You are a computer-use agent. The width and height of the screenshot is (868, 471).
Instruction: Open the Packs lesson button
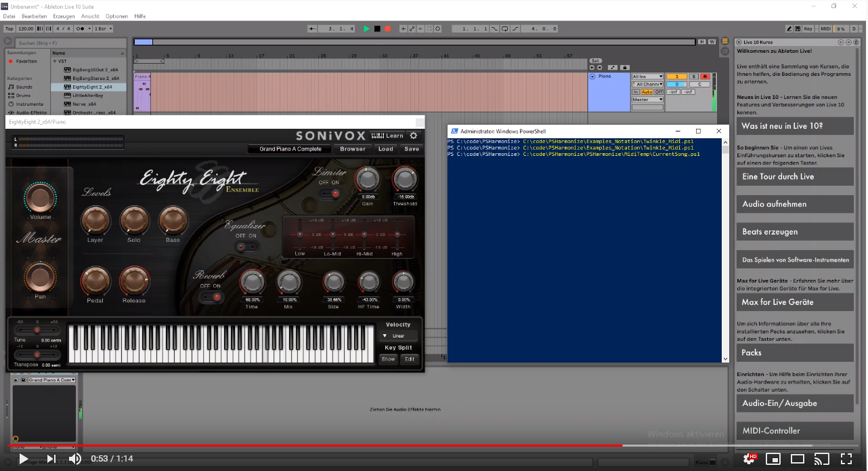point(795,352)
